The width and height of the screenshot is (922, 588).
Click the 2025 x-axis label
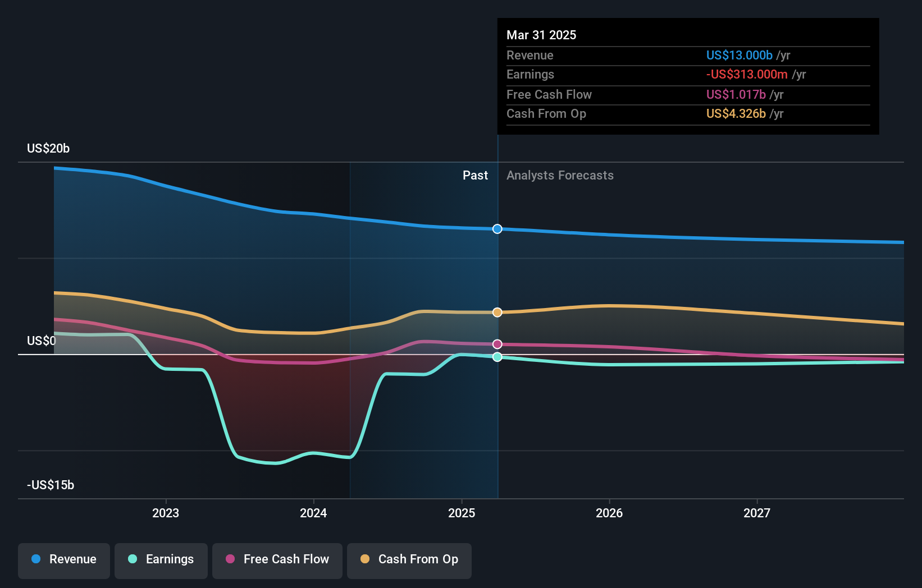462,513
